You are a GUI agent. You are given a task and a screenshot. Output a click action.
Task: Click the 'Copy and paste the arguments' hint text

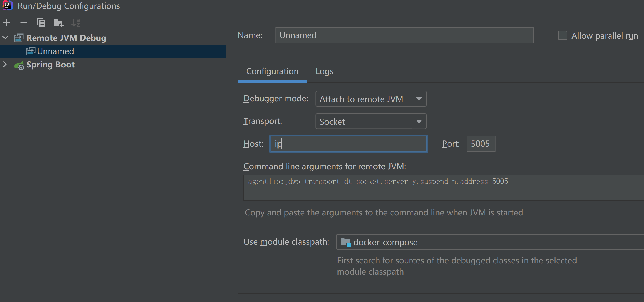(384, 213)
